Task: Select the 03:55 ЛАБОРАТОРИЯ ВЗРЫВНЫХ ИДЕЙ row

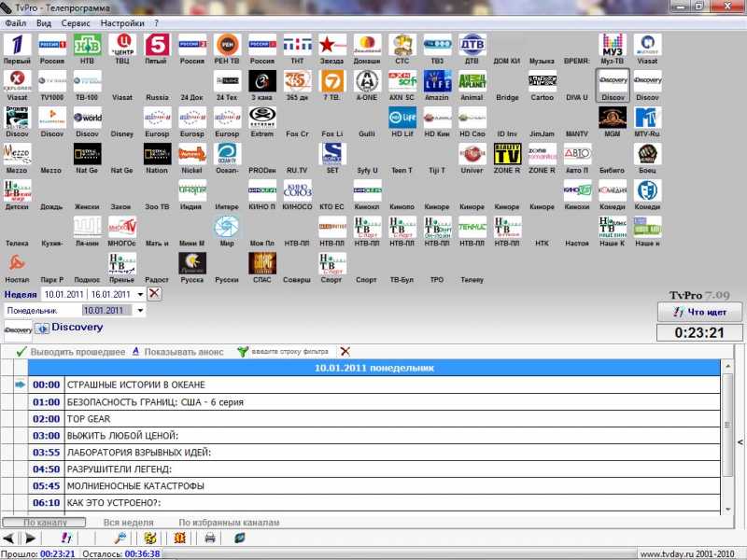Action: [374, 453]
